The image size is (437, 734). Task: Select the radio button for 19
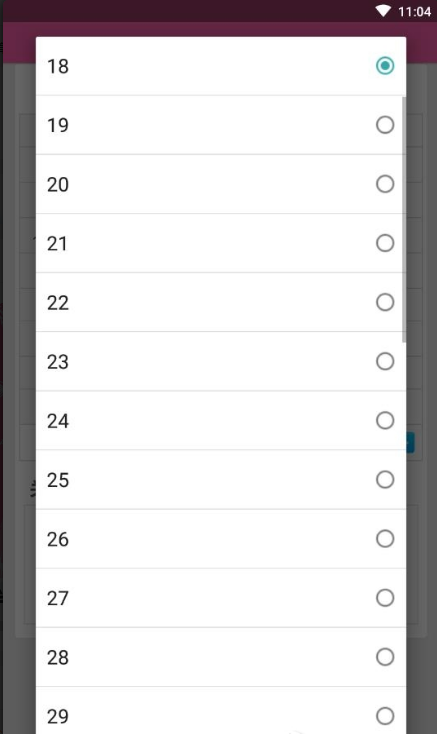point(385,125)
